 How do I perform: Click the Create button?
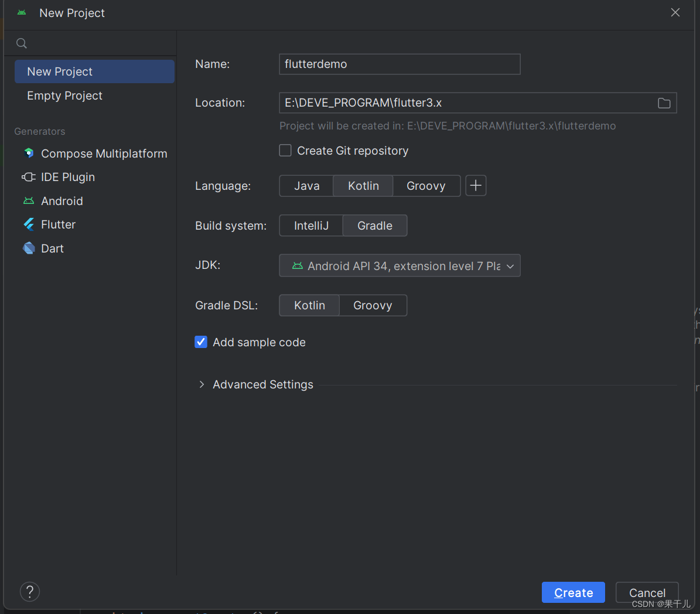point(573,592)
